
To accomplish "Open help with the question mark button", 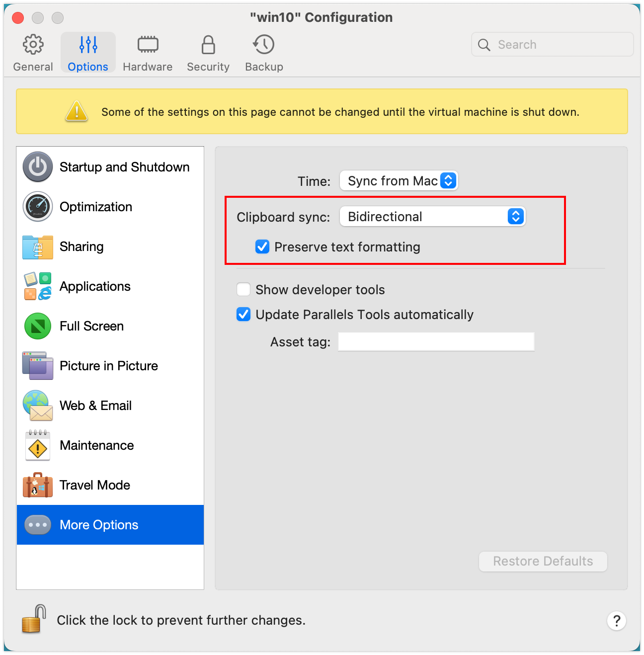I will [x=617, y=621].
